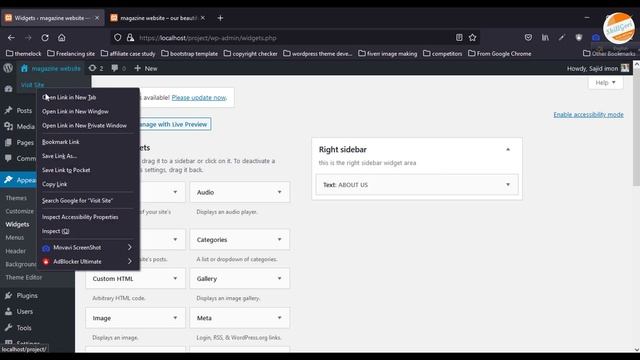Go back with the browser back arrow

(11, 38)
